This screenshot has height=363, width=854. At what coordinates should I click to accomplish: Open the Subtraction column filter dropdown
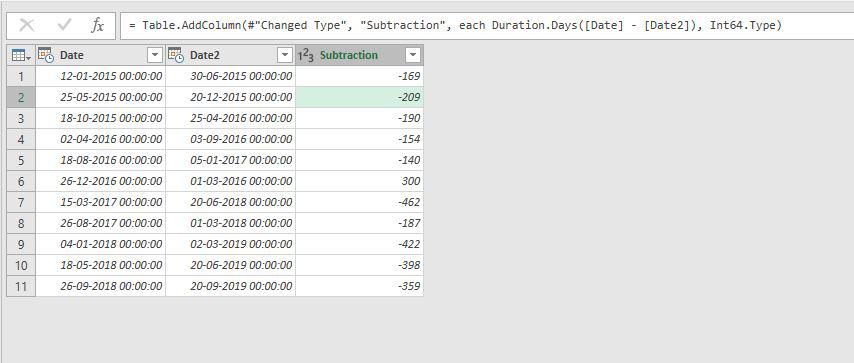tap(413, 55)
